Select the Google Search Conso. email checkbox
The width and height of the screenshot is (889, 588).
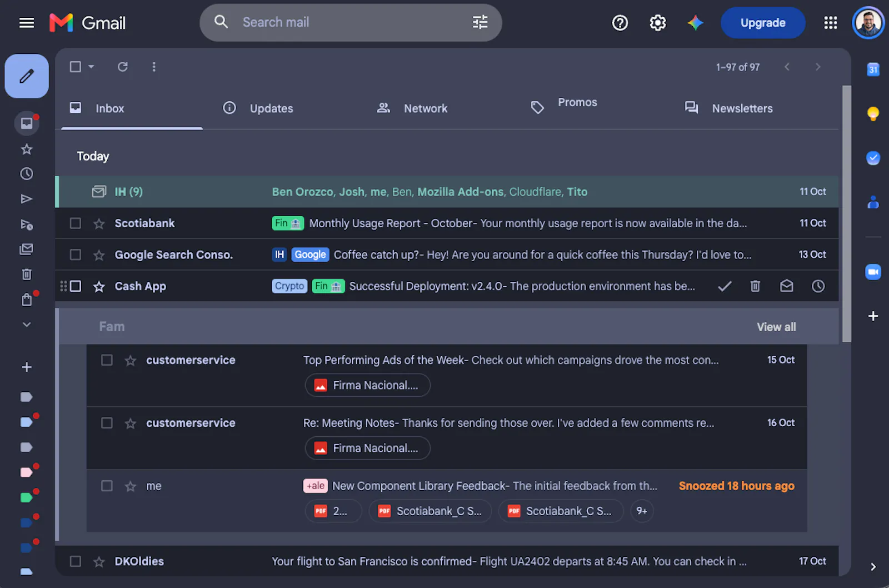tap(76, 255)
